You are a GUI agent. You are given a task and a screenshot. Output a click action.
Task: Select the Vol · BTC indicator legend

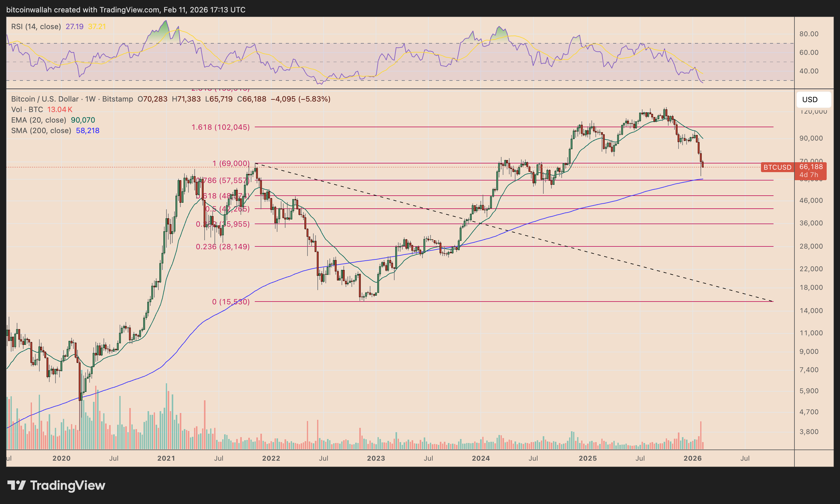[x=27, y=109]
